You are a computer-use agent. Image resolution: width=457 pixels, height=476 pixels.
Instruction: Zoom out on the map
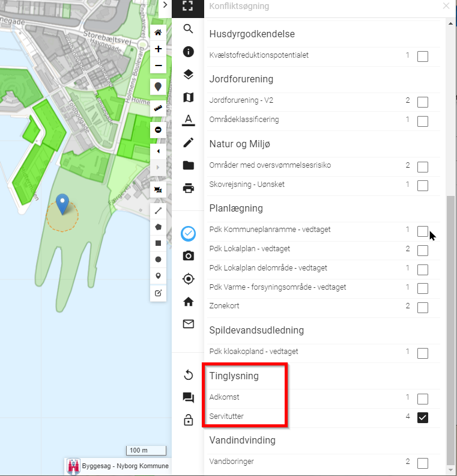(x=158, y=66)
